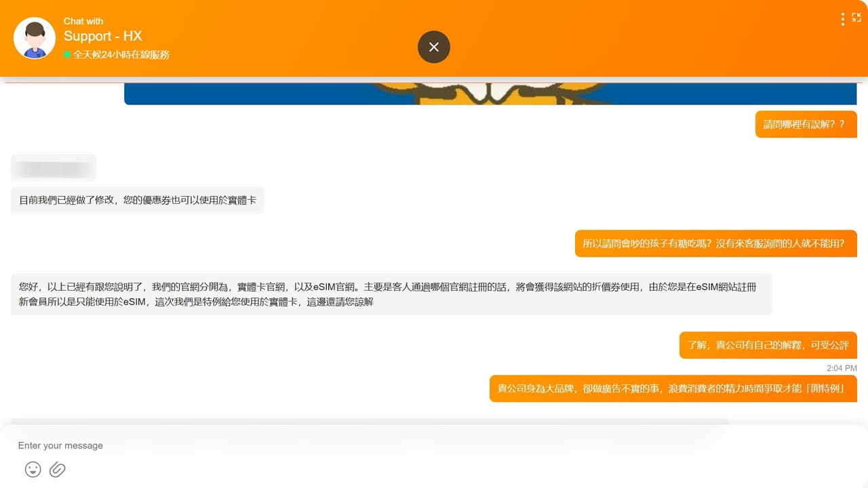Viewport: 868px width, 488px height.
Task: Click the collapse chat window icon
Action: point(856,18)
